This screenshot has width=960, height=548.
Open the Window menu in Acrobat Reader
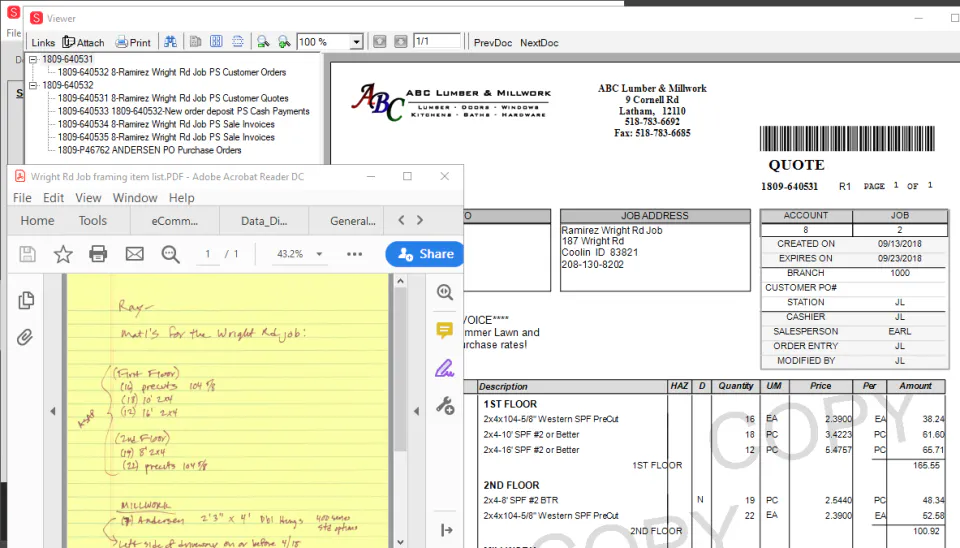pos(135,198)
